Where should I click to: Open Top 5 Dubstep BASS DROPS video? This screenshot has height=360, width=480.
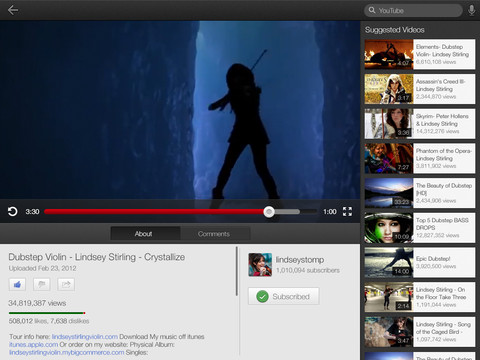pyautogui.click(x=420, y=228)
